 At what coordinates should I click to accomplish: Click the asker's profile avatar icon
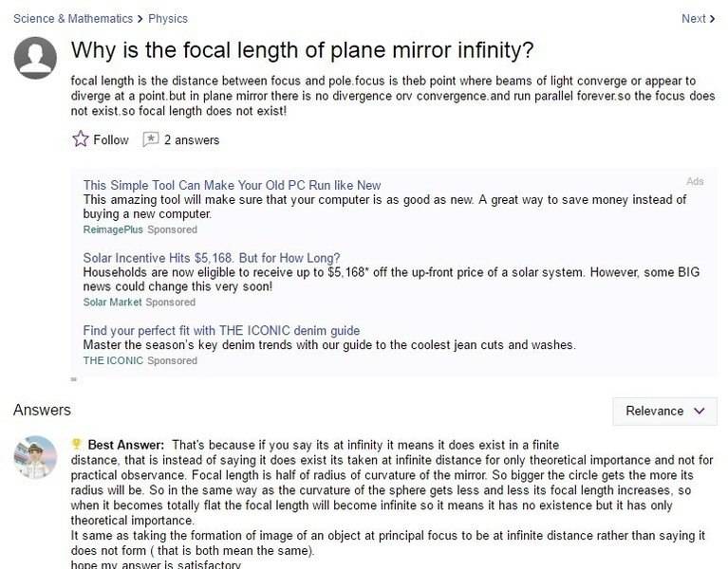35,58
